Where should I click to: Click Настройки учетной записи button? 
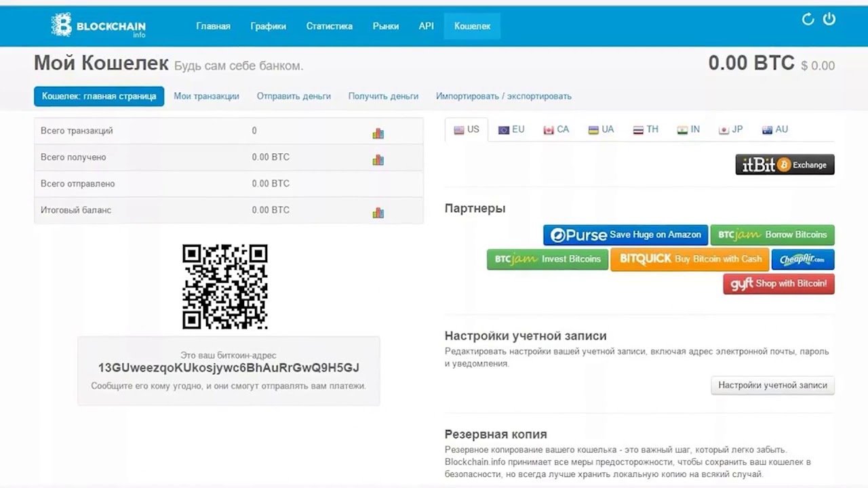click(x=772, y=386)
